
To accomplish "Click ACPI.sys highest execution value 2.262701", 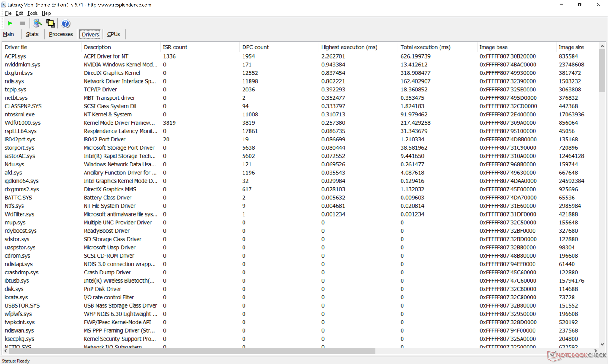I will [333, 56].
